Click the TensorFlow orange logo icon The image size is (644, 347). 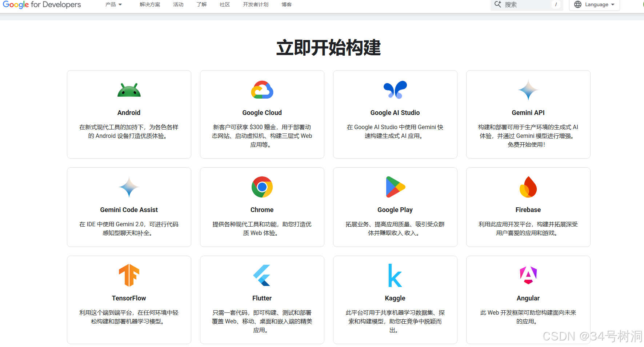point(129,275)
